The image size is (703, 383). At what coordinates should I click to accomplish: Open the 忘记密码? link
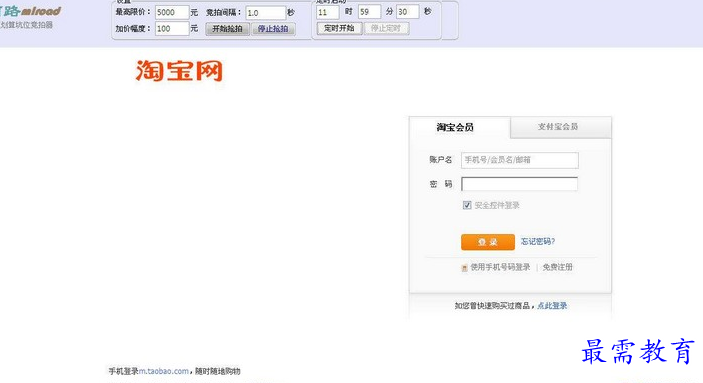538,242
